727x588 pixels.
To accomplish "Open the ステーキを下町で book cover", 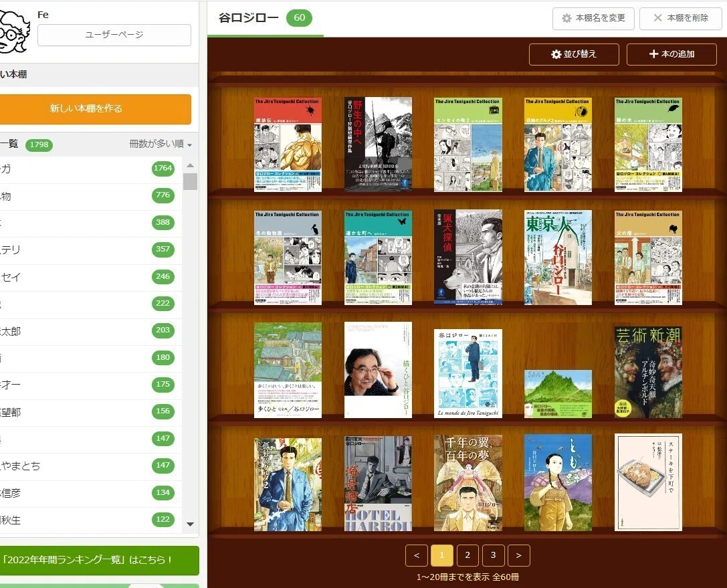I will (648, 482).
